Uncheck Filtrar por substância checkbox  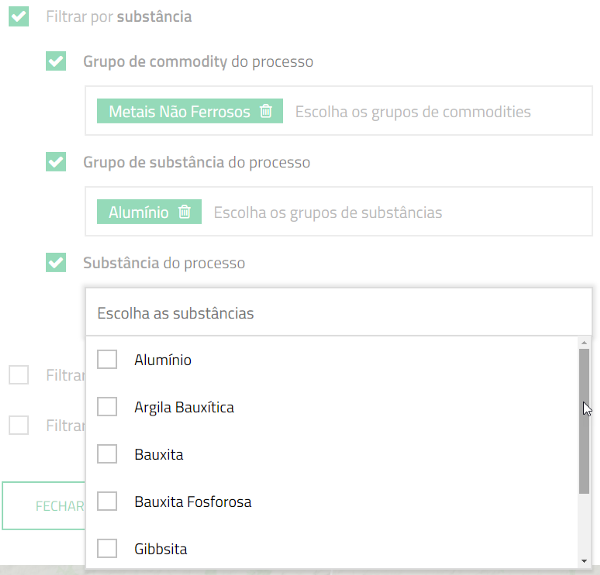pos(19,16)
